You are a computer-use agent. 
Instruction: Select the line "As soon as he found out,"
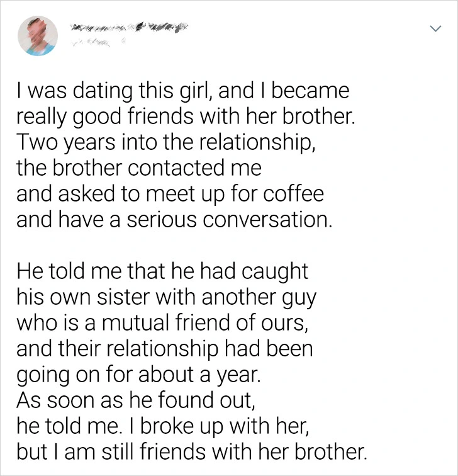click(x=128, y=399)
